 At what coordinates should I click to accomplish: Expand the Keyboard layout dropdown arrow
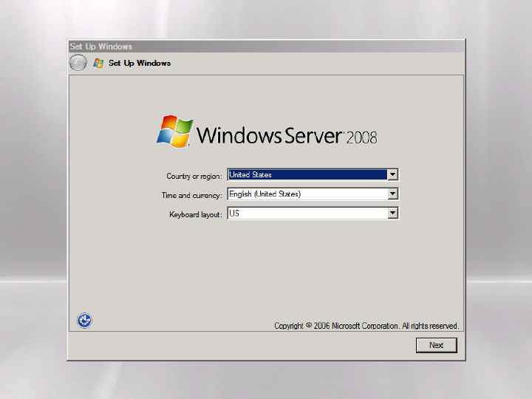point(392,213)
